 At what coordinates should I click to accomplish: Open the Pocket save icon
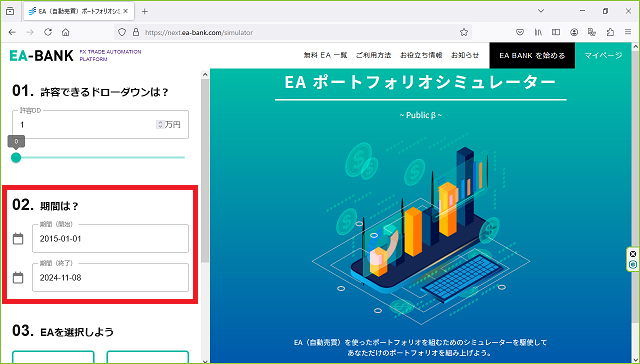[x=520, y=32]
